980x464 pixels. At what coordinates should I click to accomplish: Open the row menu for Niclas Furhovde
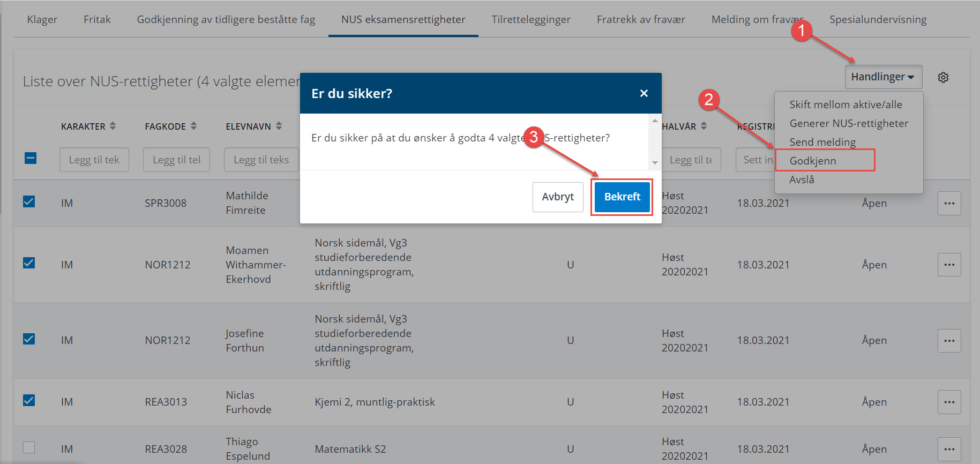pos(949,402)
